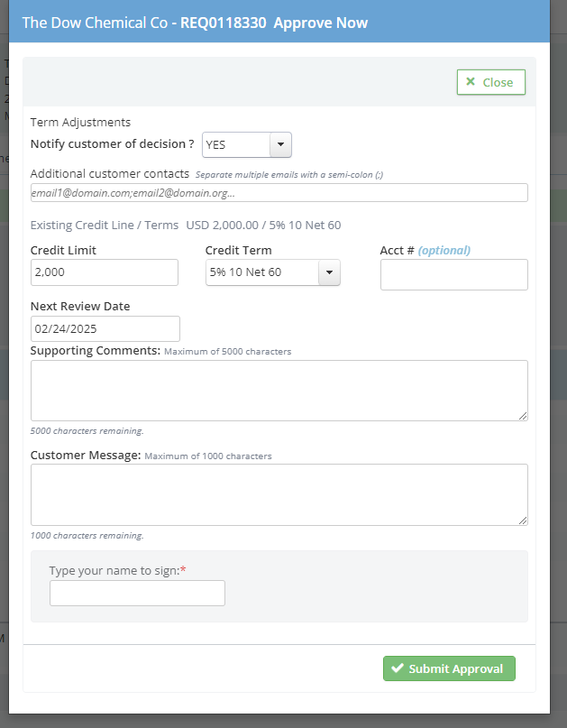Click the checkmark icon on Submit Approval
Image resolution: width=567 pixels, height=728 pixels.
(x=398, y=668)
